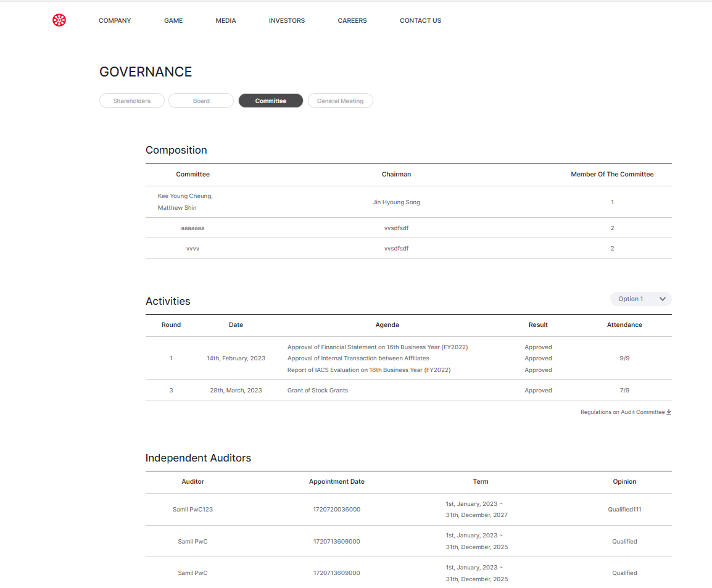The width and height of the screenshot is (712, 588).
Task: Select the 'Appointment Date' column header
Action: click(x=336, y=481)
